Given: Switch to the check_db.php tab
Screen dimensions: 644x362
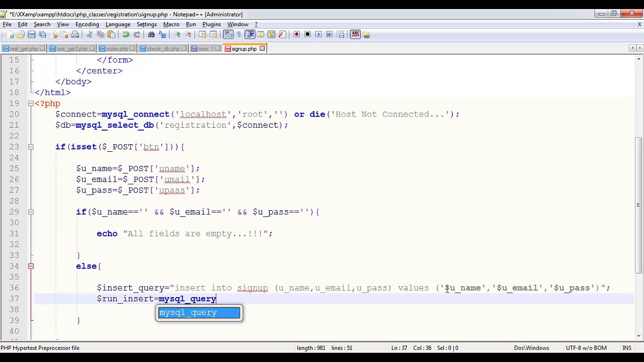Looking at the screenshot, I should point(163,49).
